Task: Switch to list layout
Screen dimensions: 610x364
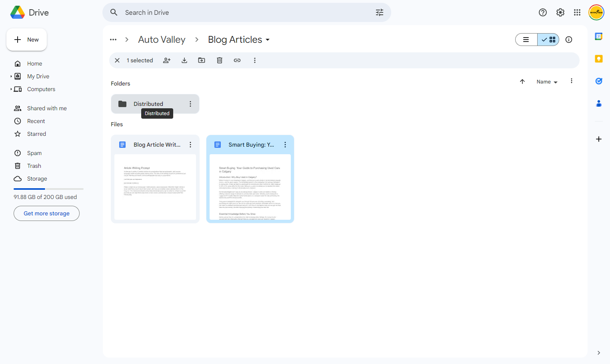Action: click(526, 40)
